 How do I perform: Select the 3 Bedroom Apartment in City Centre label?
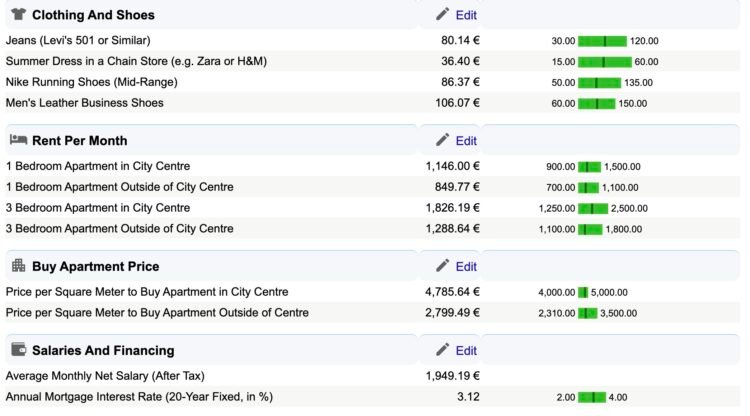tap(98, 208)
